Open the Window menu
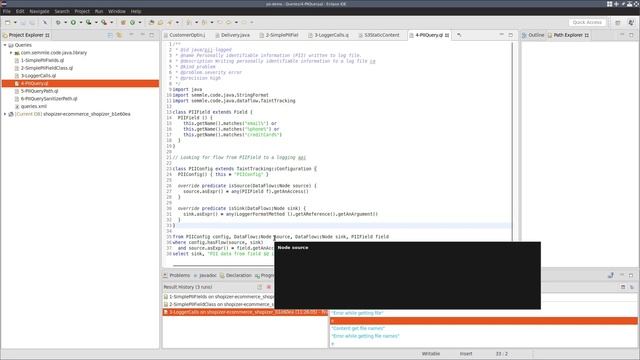The width and height of the screenshot is (640, 360). (117, 11)
